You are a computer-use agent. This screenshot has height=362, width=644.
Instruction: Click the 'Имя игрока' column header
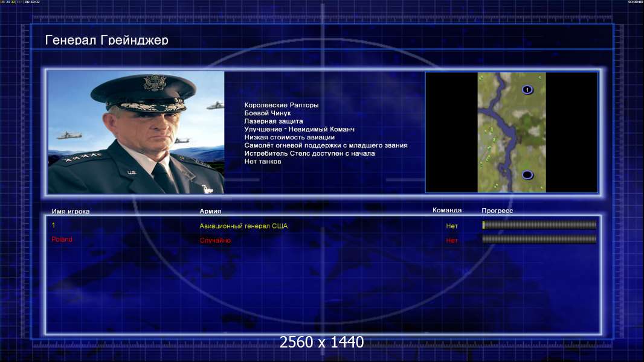pyautogui.click(x=71, y=212)
